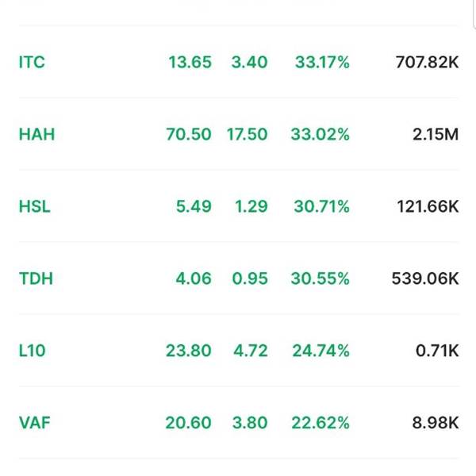Click ITC price 13.65
Viewport: 476px width, 476px height.
click(190, 62)
